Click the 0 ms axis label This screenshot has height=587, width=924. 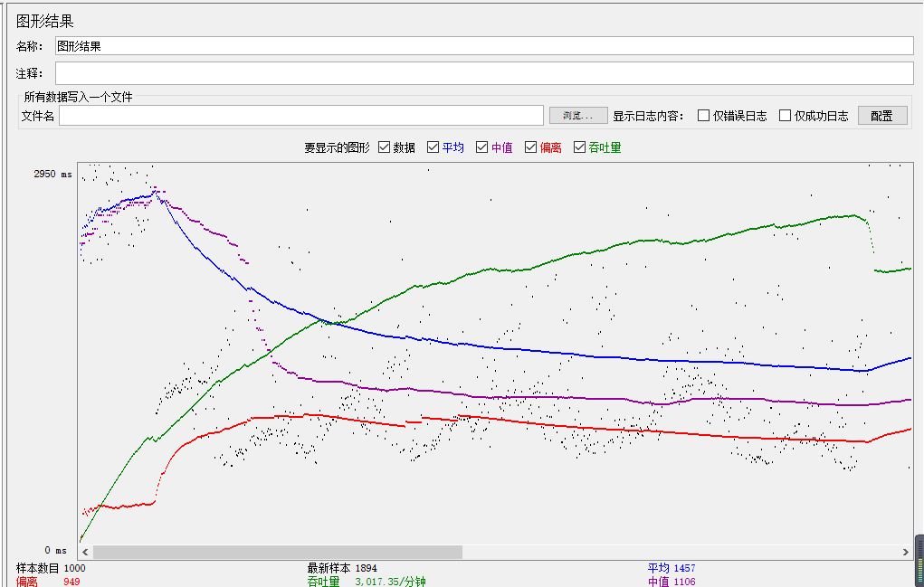(56, 551)
